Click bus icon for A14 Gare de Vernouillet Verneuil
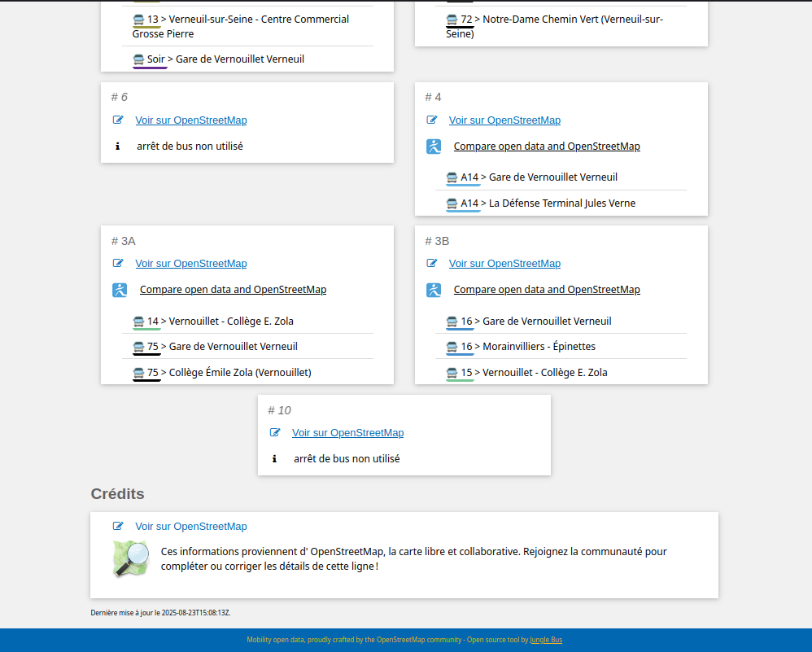Screen dimensions: 812x652 (x=452, y=177)
